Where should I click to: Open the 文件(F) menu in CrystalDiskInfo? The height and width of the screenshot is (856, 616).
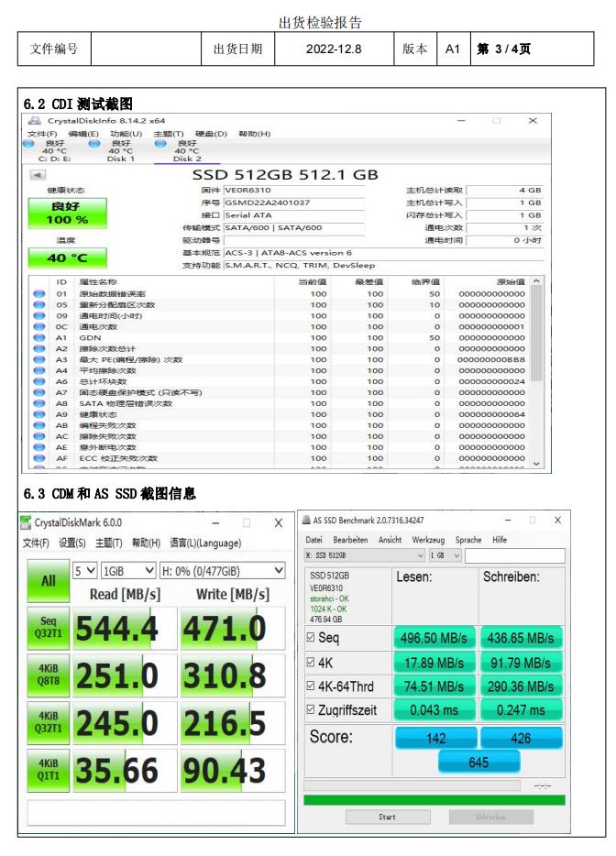pos(42,134)
